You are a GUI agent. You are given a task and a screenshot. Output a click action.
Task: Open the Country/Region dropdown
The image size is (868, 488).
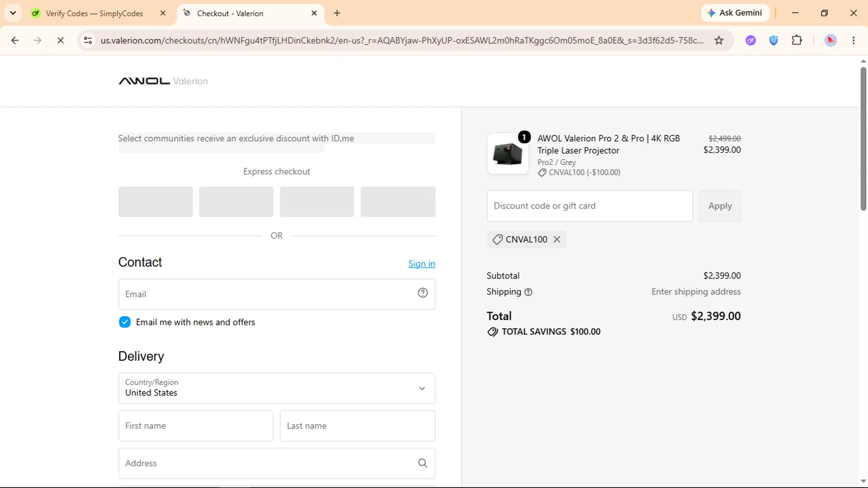pyautogui.click(x=277, y=388)
